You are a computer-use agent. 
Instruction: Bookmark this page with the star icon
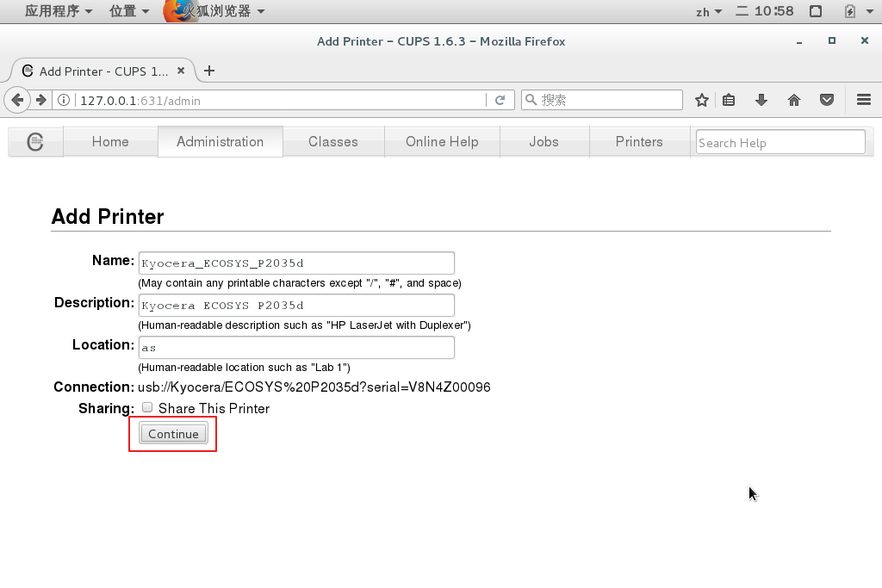click(702, 100)
